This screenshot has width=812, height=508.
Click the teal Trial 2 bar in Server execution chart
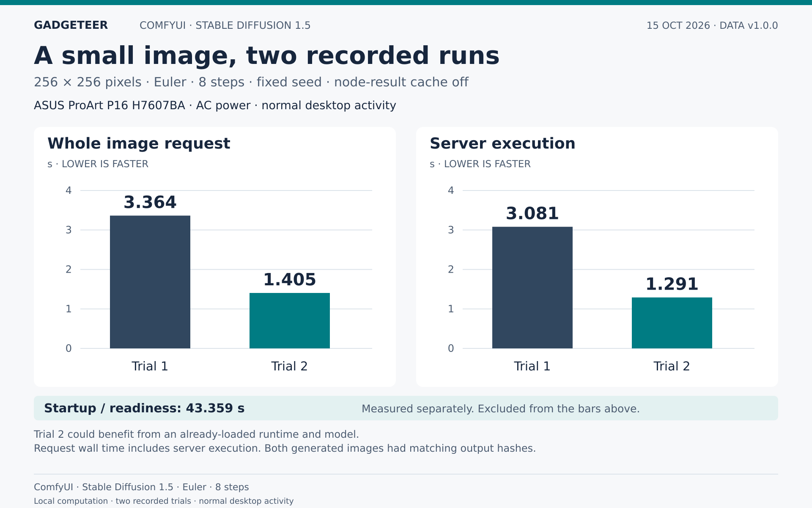pos(672,323)
